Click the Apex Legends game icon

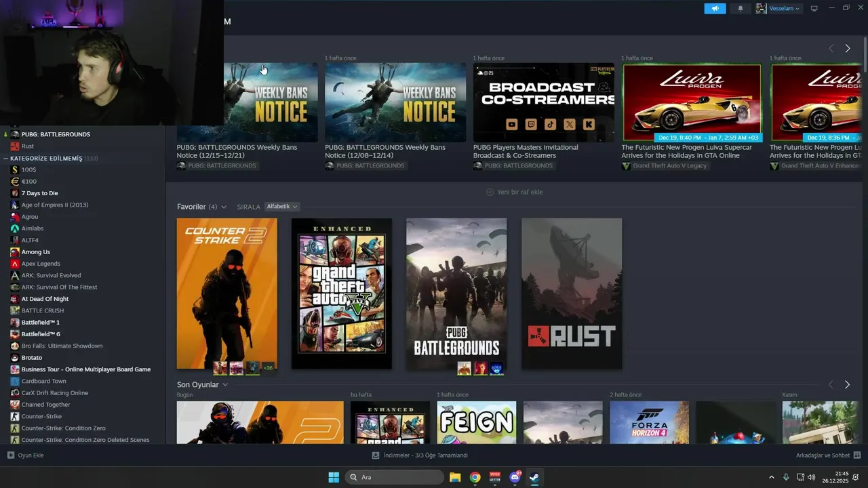point(15,264)
